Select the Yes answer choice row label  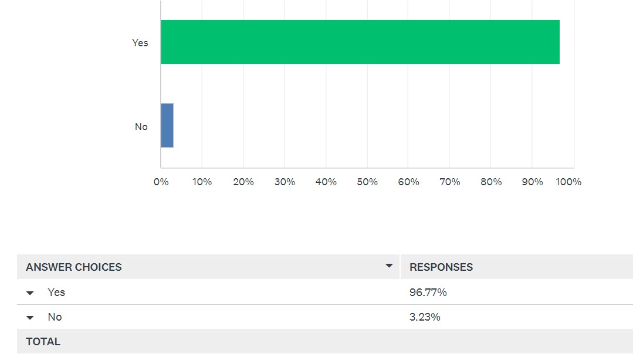(x=56, y=292)
